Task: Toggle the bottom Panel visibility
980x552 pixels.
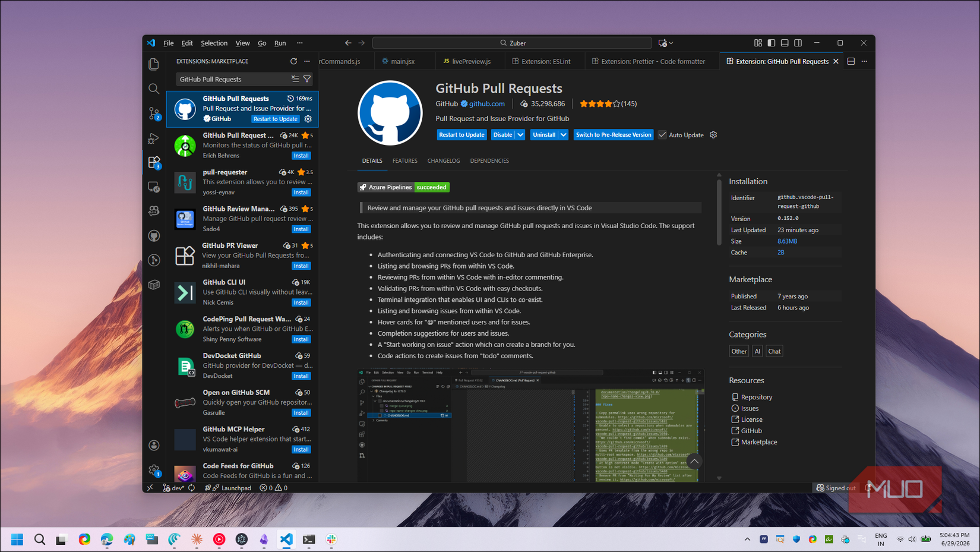Action: (x=785, y=43)
